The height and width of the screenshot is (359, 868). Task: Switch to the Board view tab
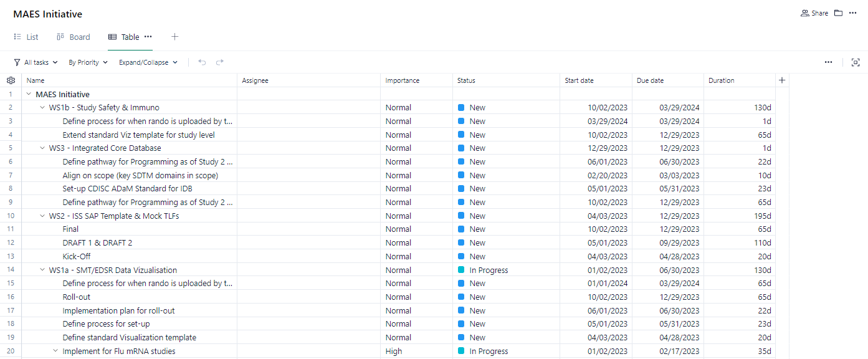pos(73,37)
